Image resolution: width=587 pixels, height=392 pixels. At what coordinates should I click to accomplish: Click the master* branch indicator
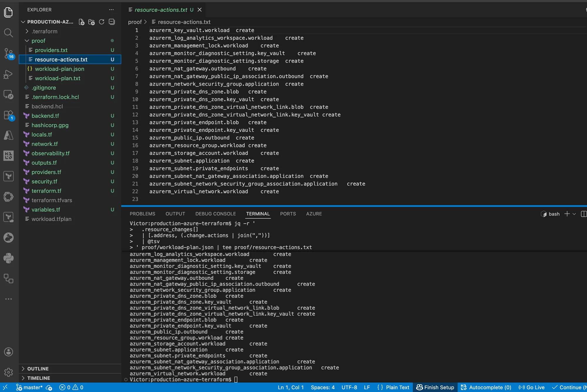tap(30, 387)
